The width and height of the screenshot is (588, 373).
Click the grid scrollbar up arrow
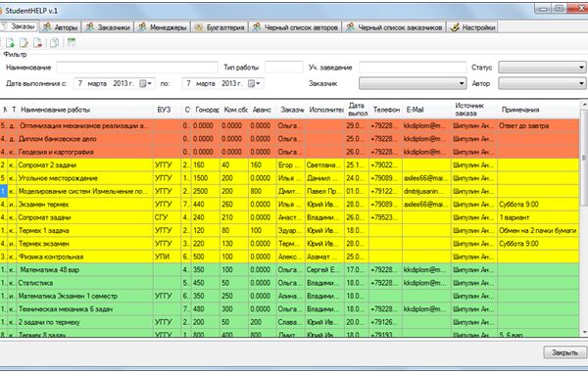pos(584,105)
